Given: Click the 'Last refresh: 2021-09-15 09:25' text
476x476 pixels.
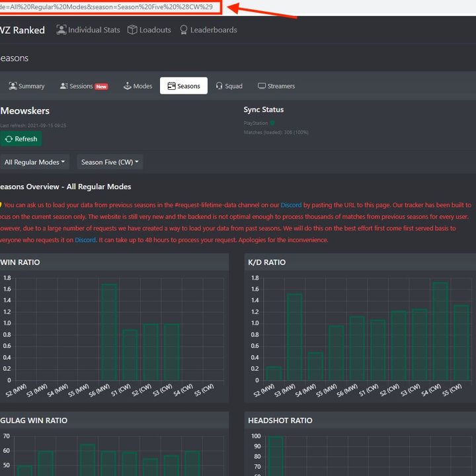Looking at the screenshot, I should coord(33,126).
